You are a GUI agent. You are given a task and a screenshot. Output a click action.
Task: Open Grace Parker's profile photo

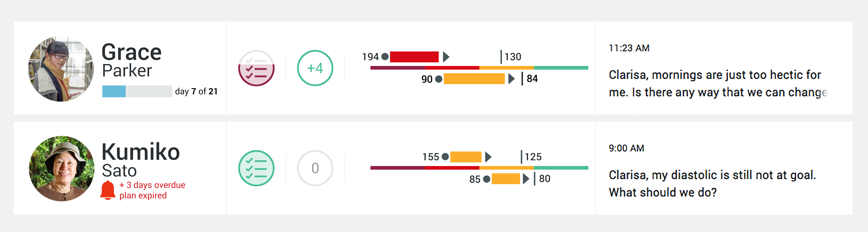(x=61, y=69)
